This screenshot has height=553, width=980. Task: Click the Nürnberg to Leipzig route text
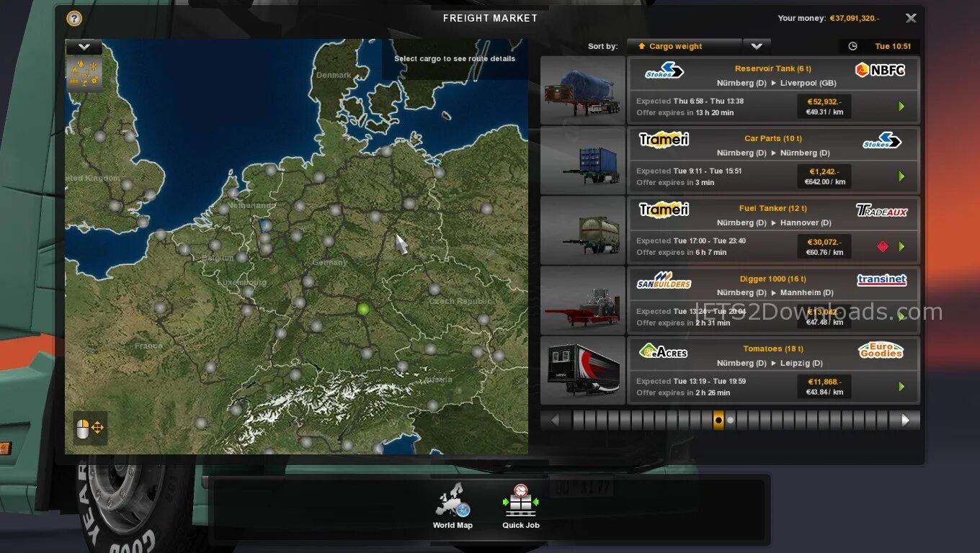pyautogui.click(x=769, y=363)
